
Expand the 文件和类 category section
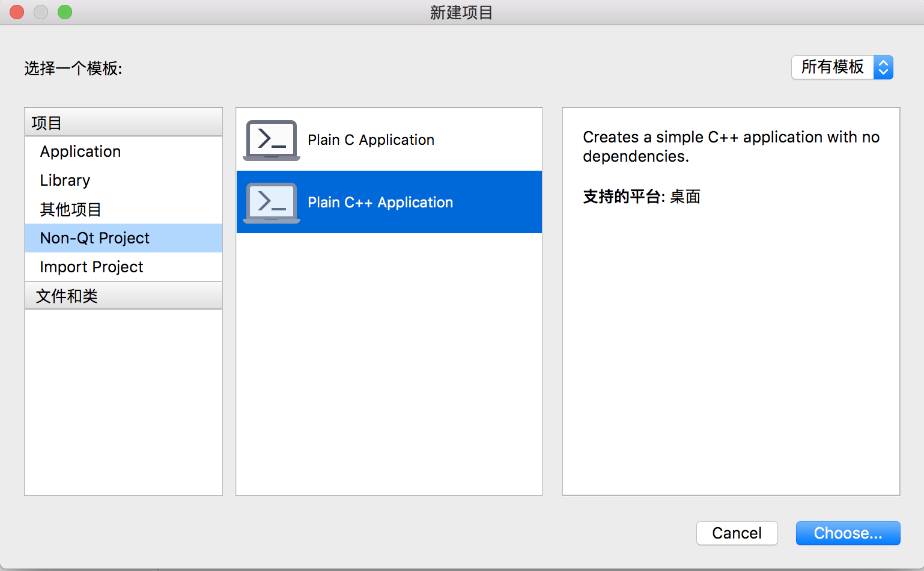point(66,295)
